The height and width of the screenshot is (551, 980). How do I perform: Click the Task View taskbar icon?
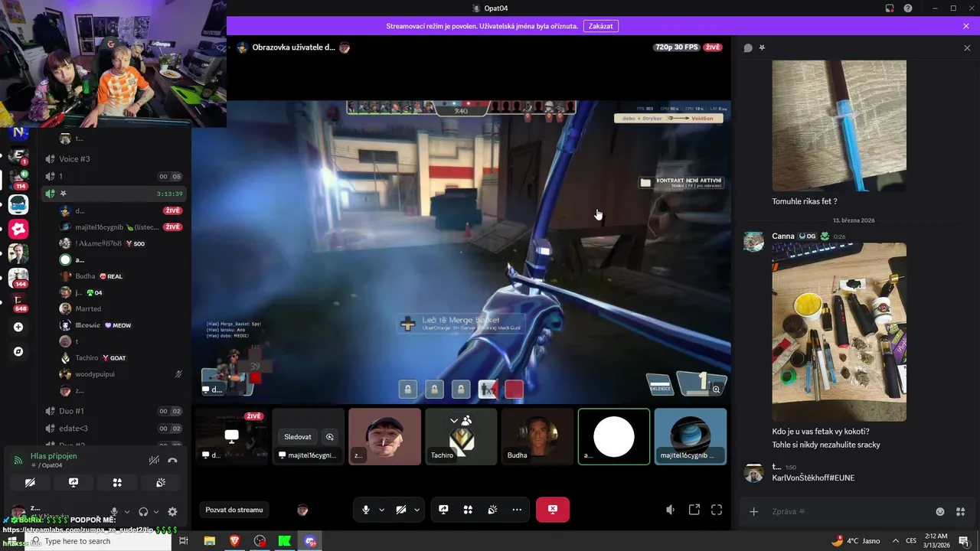184,541
